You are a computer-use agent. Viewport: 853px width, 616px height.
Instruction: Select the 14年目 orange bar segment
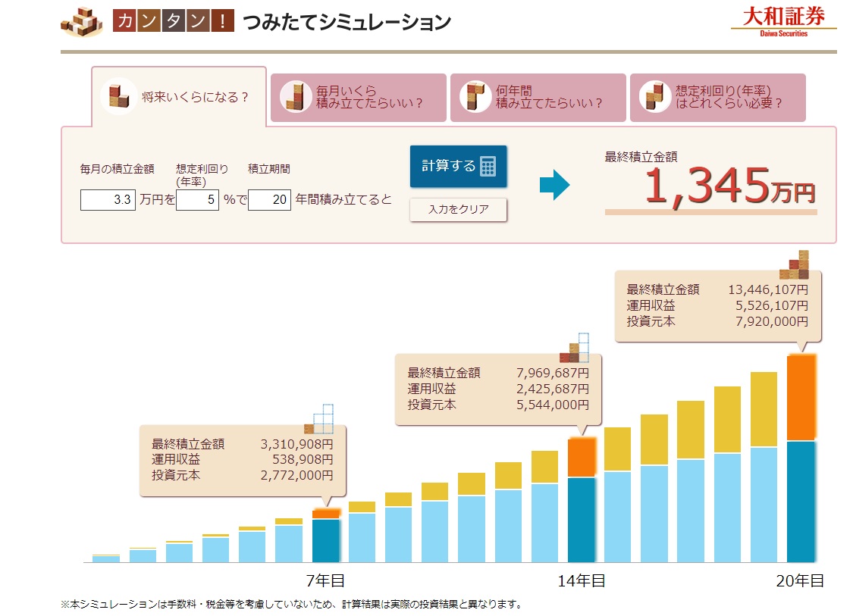pyautogui.click(x=582, y=458)
